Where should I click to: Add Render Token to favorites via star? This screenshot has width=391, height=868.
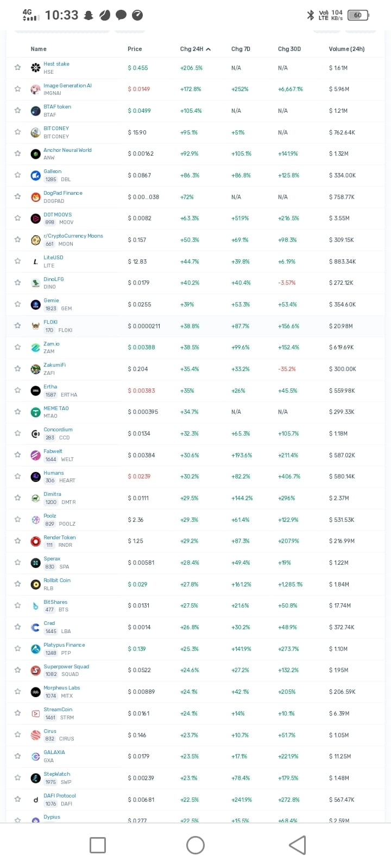tap(17, 541)
